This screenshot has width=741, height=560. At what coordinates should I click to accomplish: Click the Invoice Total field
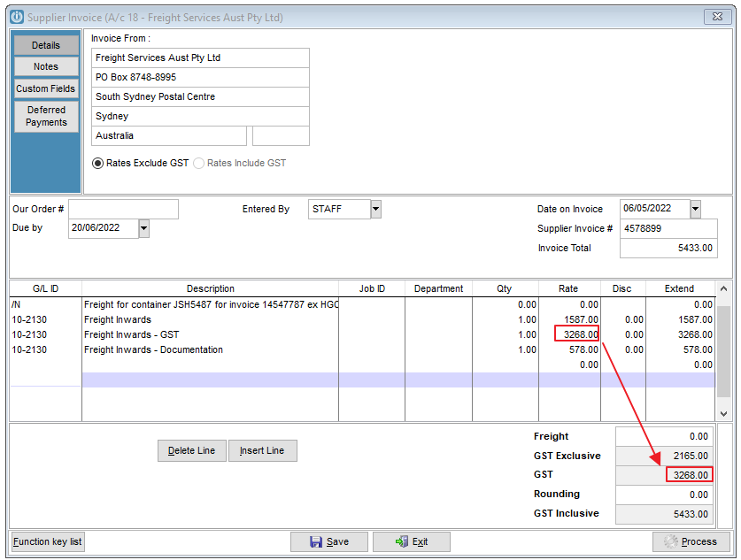pos(668,249)
